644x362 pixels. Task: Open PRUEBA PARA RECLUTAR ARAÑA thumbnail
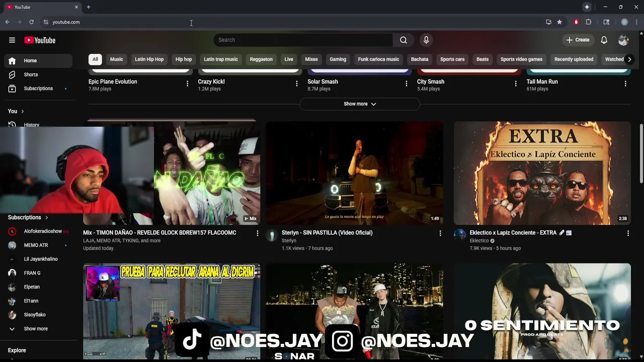[172, 311]
